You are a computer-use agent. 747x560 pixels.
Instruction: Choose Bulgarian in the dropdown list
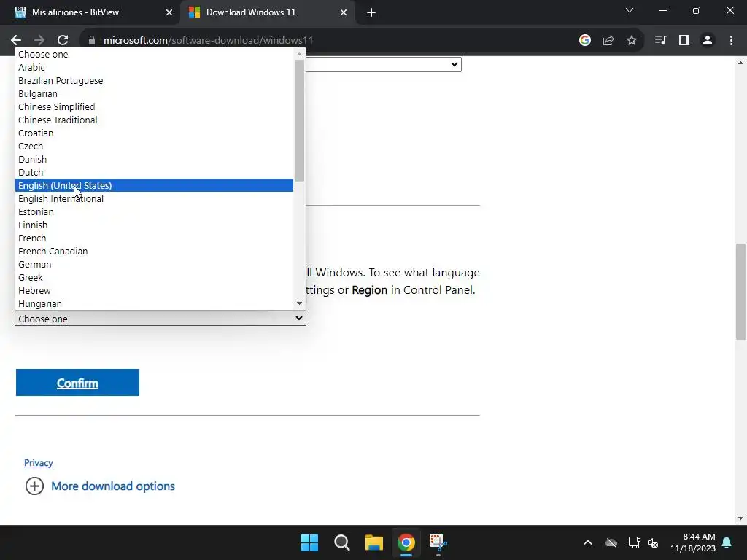pyautogui.click(x=155, y=94)
